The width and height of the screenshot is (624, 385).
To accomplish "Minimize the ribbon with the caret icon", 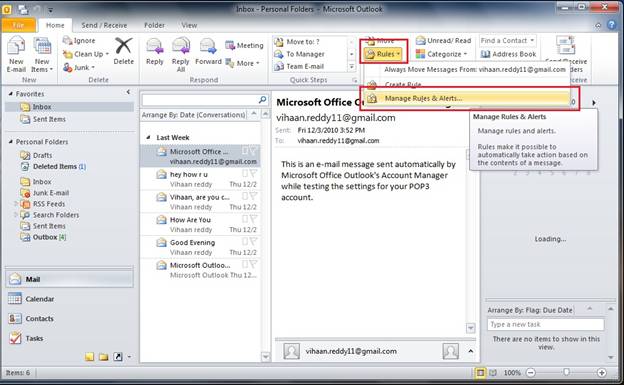I will pyautogui.click(x=598, y=25).
